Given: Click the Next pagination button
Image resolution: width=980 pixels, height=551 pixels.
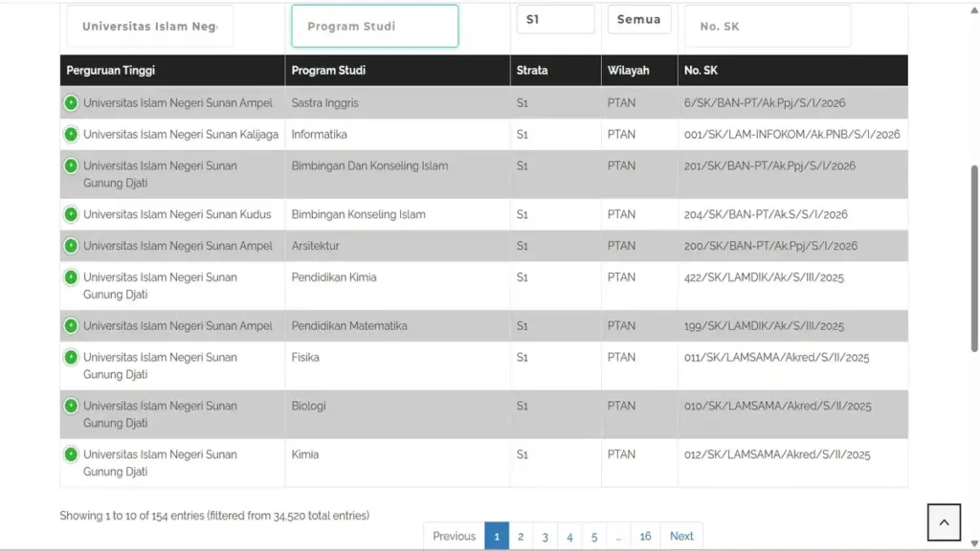Looking at the screenshot, I should coord(681,537).
